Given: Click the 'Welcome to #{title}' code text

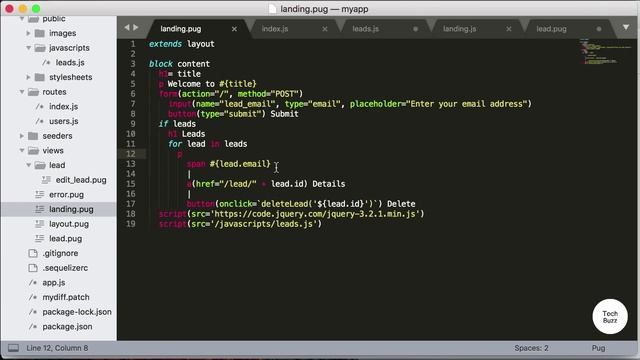Looking at the screenshot, I should 212,84.
